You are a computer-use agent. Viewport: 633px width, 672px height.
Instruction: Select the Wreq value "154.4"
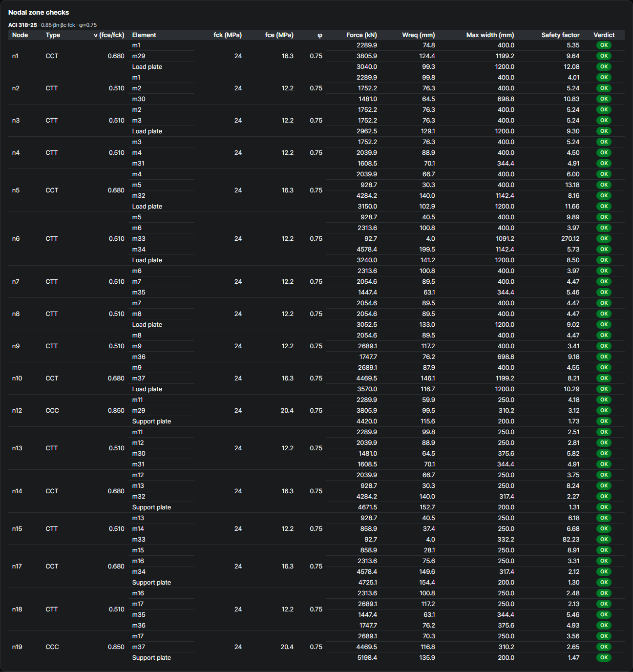427,583
